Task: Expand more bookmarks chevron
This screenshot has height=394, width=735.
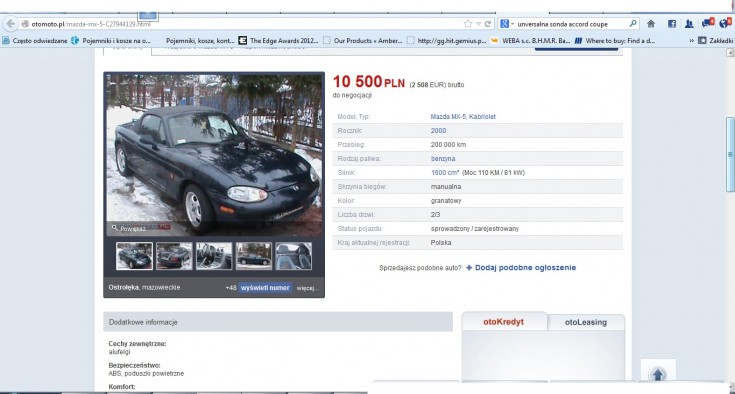Action: pyautogui.click(x=691, y=41)
